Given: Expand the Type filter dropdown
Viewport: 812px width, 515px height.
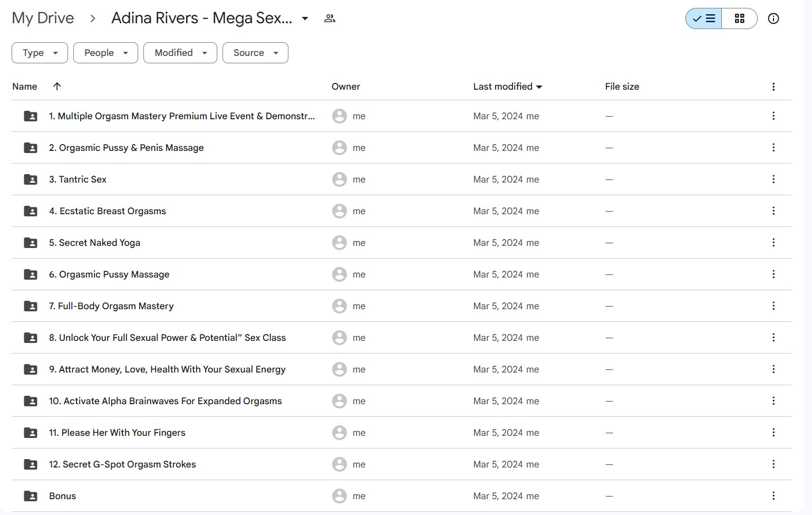Looking at the screenshot, I should click(40, 53).
